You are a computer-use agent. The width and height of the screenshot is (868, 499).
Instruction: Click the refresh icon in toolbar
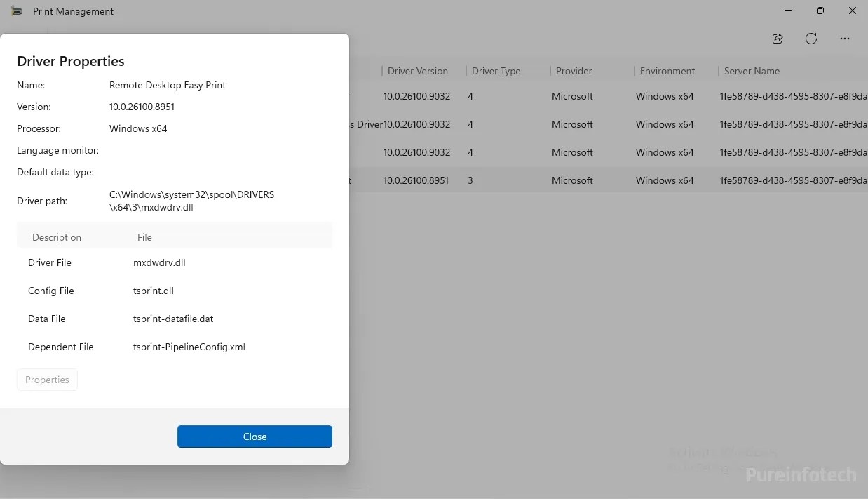tap(811, 39)
